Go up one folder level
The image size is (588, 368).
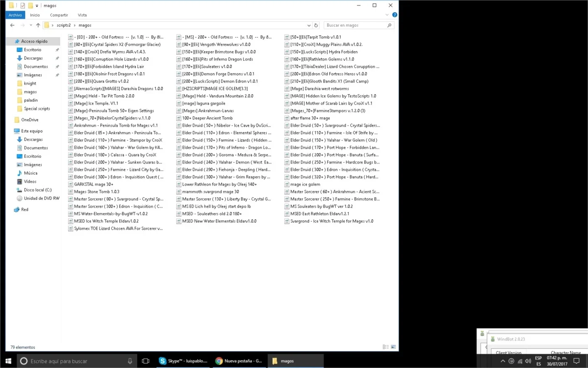point(38,25)
